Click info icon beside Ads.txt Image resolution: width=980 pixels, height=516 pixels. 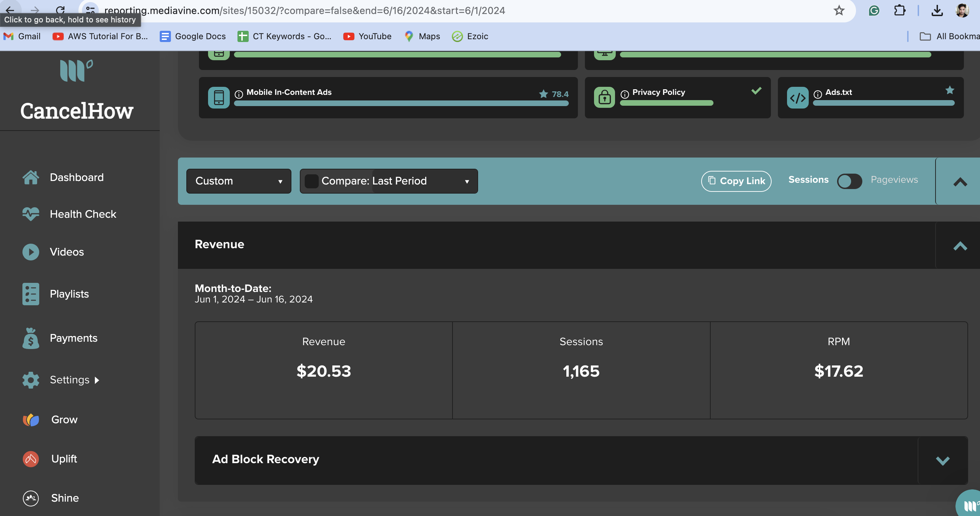[817, 94]
